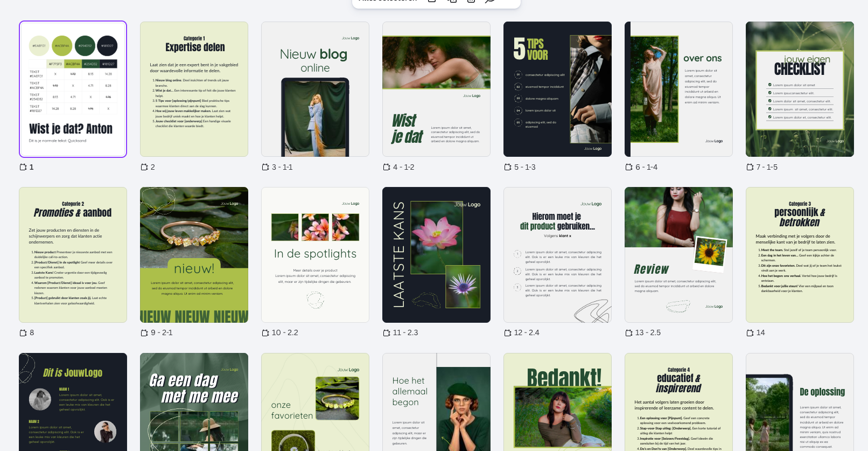Screen dimensions: 868x451
Task: Click the page icon beside label '1'
Action: click(x=23, y=167)
